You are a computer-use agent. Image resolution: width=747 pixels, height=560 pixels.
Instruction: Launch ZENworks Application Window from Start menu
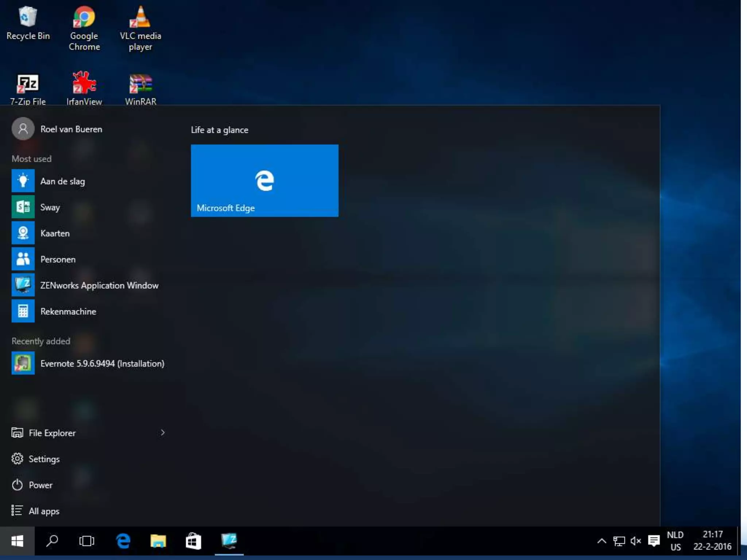(x=89, y=285)
